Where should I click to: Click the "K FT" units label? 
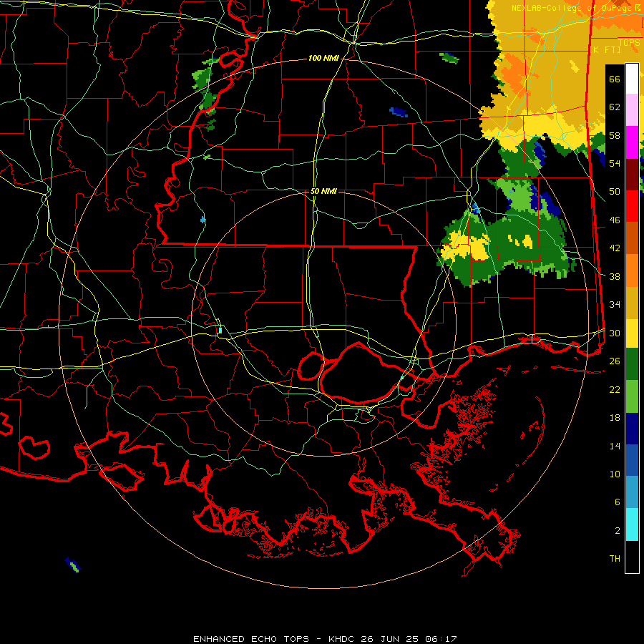pos(605,50)
